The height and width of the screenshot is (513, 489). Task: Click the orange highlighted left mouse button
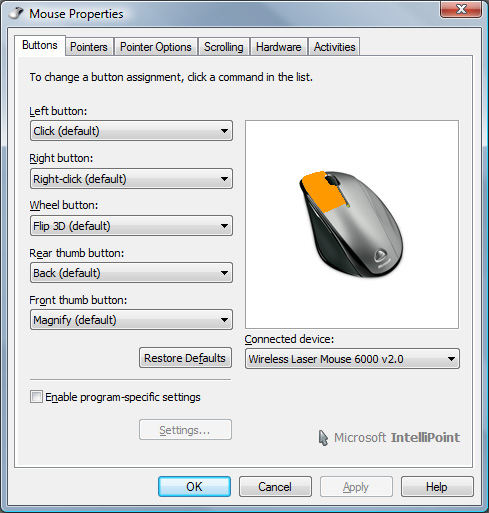(323, 192)
